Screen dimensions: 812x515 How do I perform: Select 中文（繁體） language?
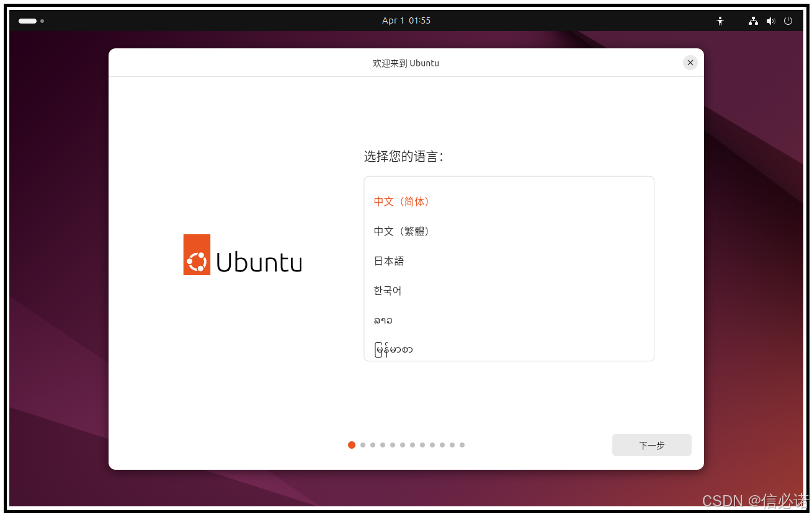point(509,231)
